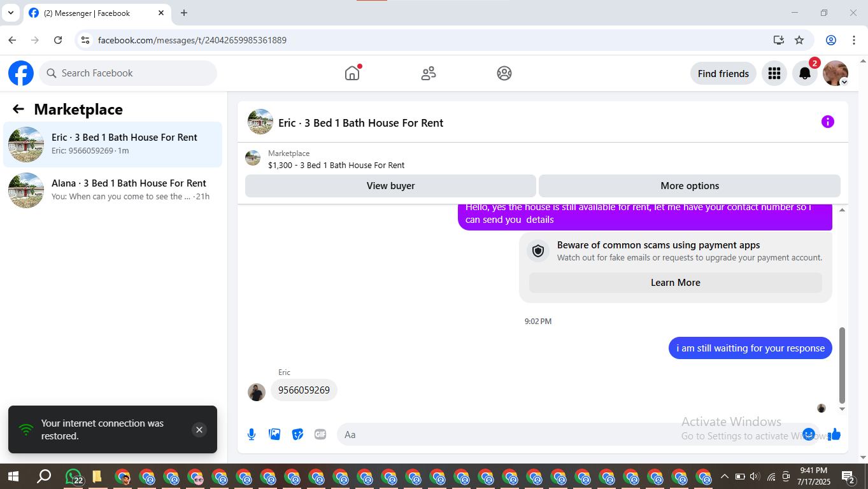Image resolution: width=868 pixels, height=489 pixels.
Task: Choose a GIF with the GIF icon
Action: pyautogui.click(x=320, y=434)
